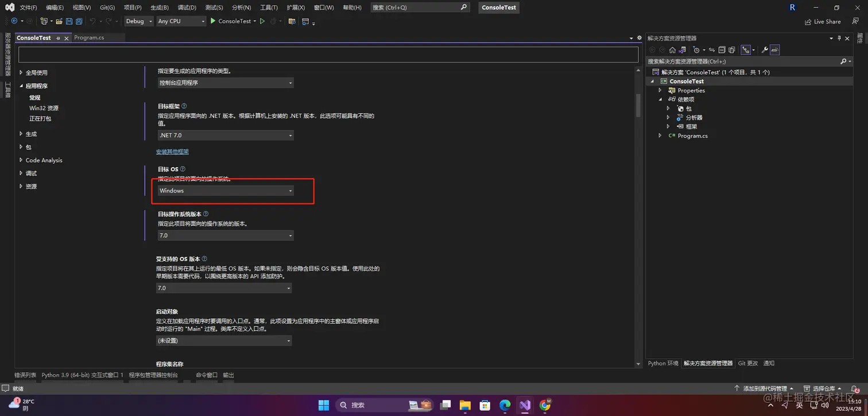The height and width of the screenshot is (416, 868).
Task: Switch to the Program.cs tab
Action: point(89,37)
